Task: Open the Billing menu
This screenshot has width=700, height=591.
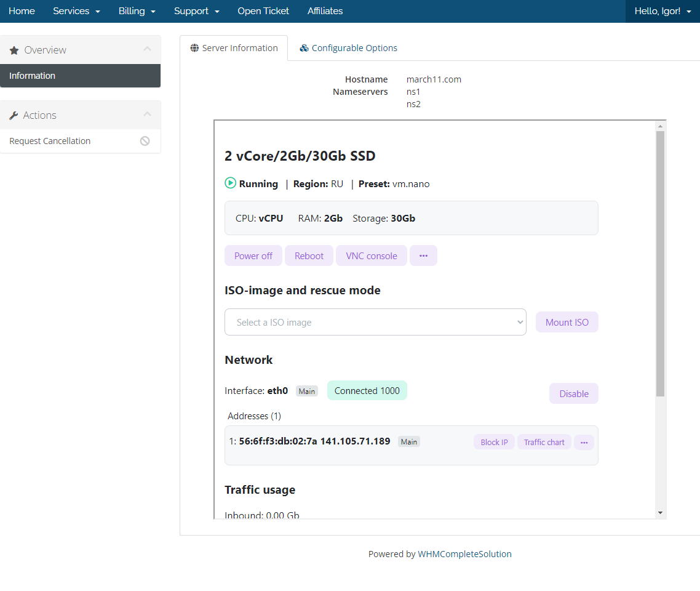Action: point(137,11)
